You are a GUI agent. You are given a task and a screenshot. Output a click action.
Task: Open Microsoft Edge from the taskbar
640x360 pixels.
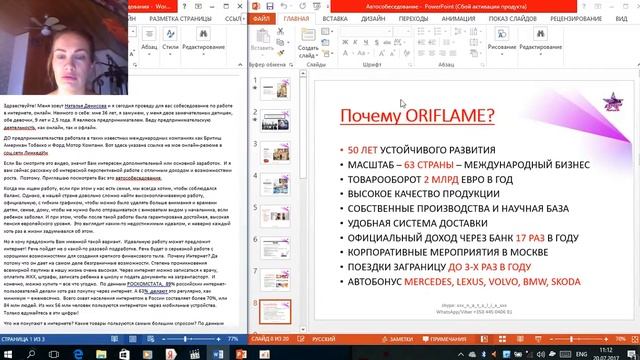tap(78, 353)
